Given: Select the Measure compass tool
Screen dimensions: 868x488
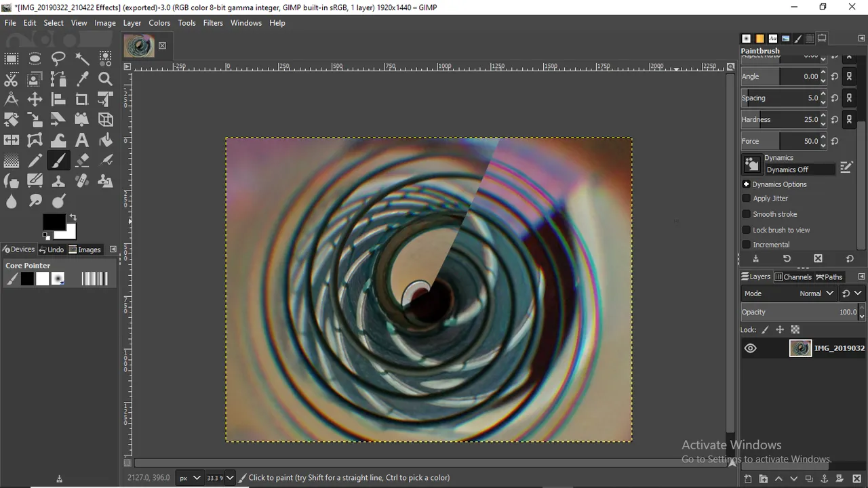Looking at the screenshot, I should (x=12, y=100).
